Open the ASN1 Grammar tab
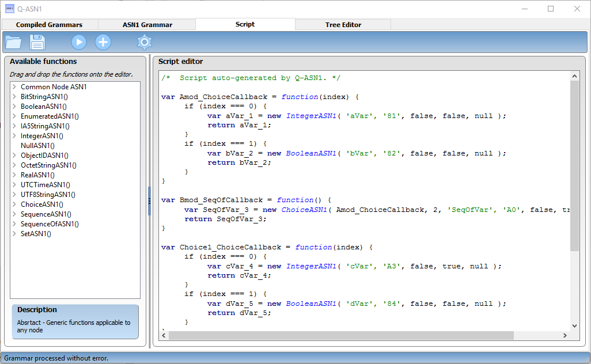Viewport: 591px width, 364px height. [x=146, y=24]
